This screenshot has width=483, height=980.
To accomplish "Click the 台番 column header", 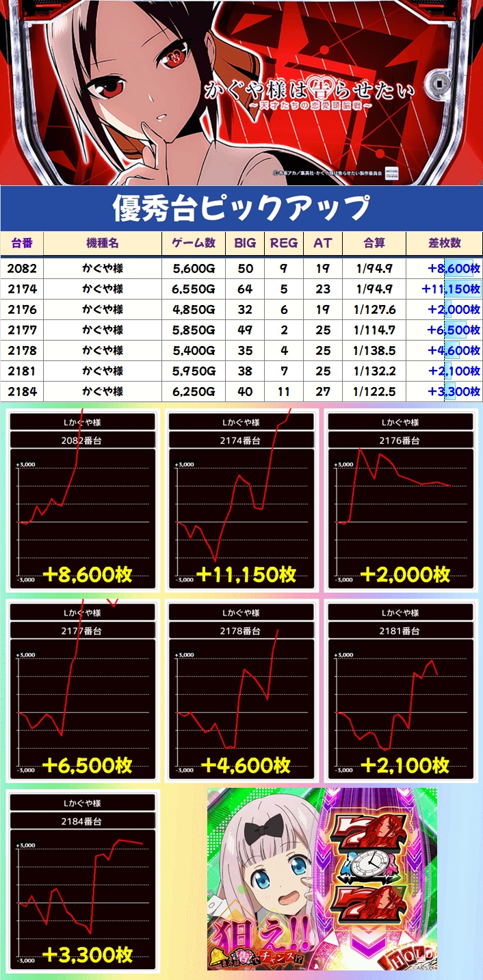I will point(22,243).
